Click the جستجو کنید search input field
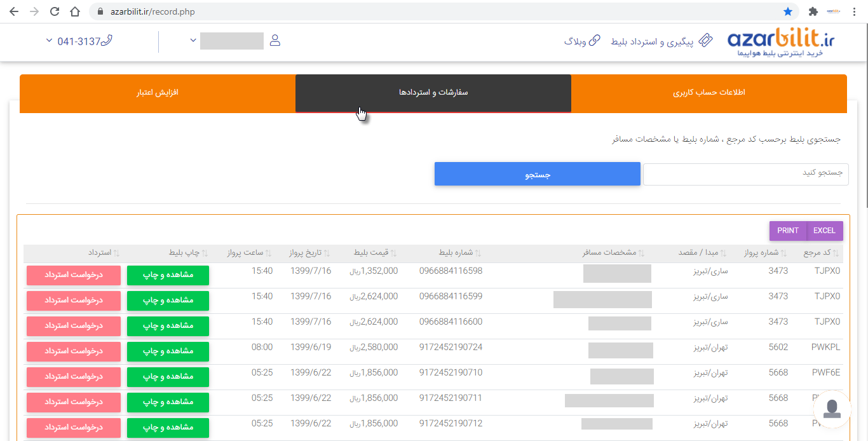Screen dimensions: 868x441 (745, 173)
